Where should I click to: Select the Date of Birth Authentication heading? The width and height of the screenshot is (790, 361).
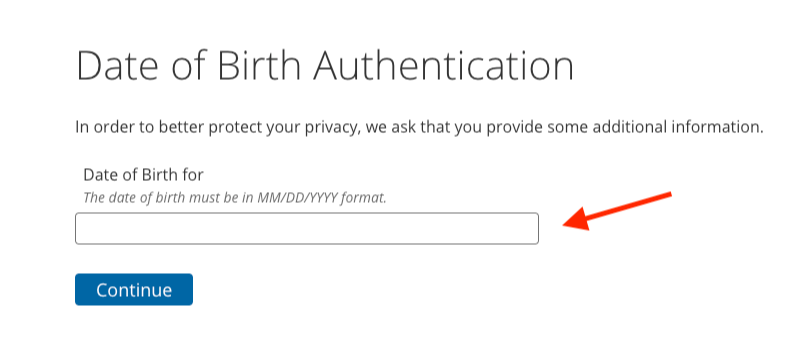325,66
